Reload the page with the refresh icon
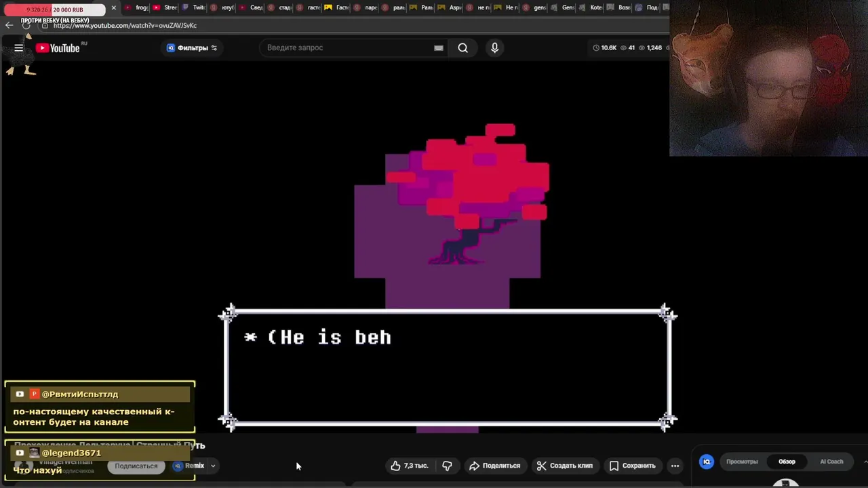This screenshot has width=868, height=488. [26, 25]
